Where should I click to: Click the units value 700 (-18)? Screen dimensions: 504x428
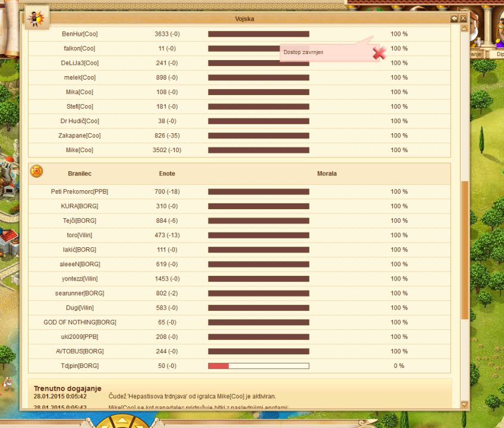tap(167, 191)
